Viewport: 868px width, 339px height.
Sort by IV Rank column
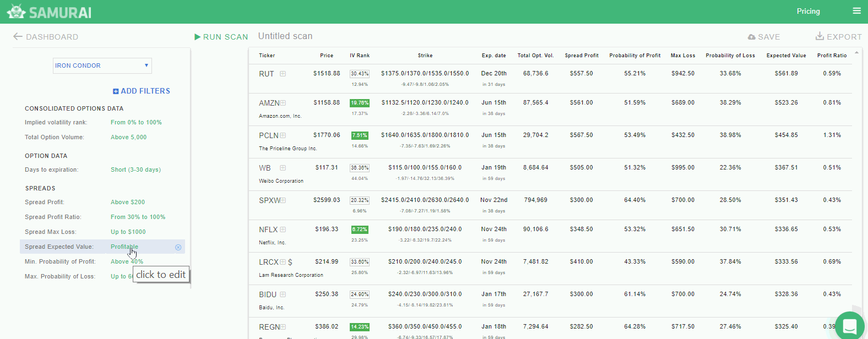pos(360,56)
